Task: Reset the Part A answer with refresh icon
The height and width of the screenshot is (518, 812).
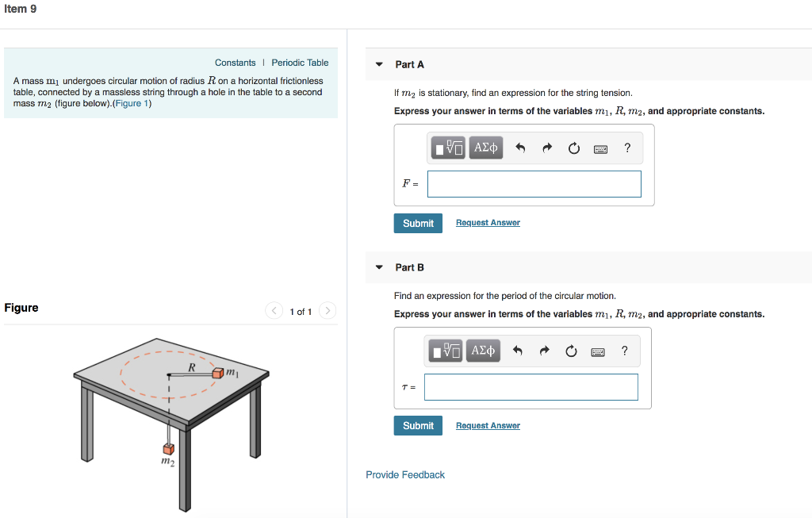Action: (573, 148)
